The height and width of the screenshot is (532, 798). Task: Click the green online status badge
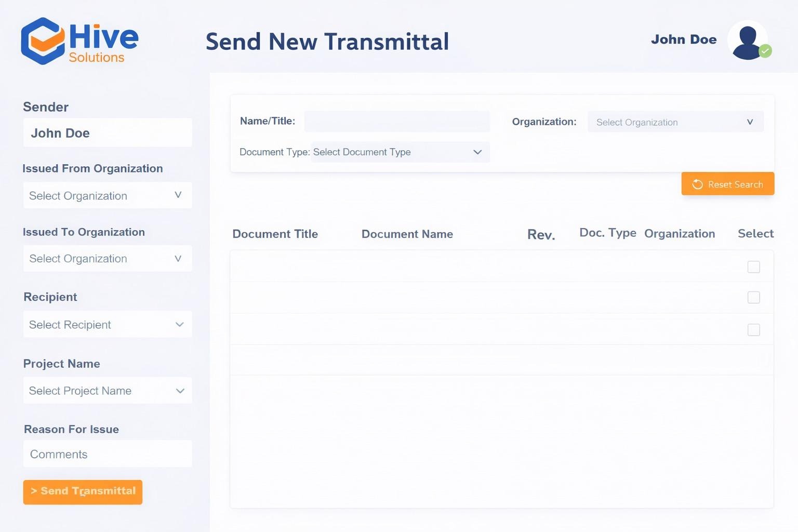pyautogui.click(x=765, y=51)
